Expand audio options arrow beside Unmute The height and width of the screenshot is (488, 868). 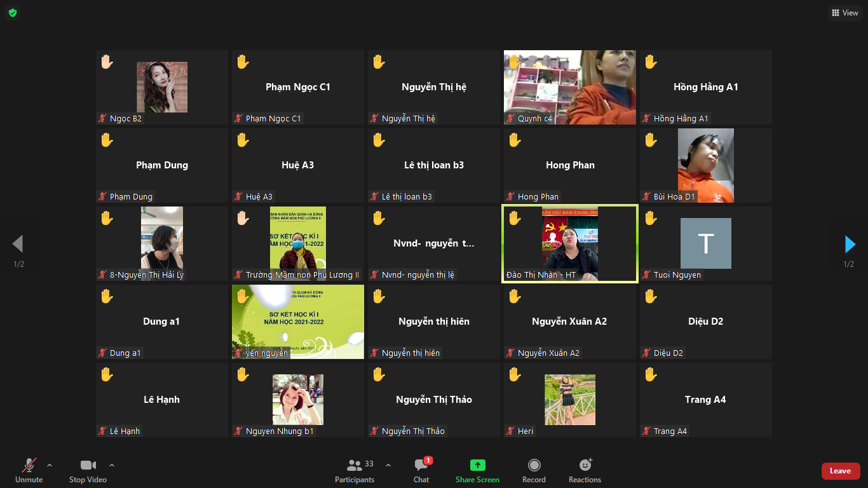[x=50, y=465]
